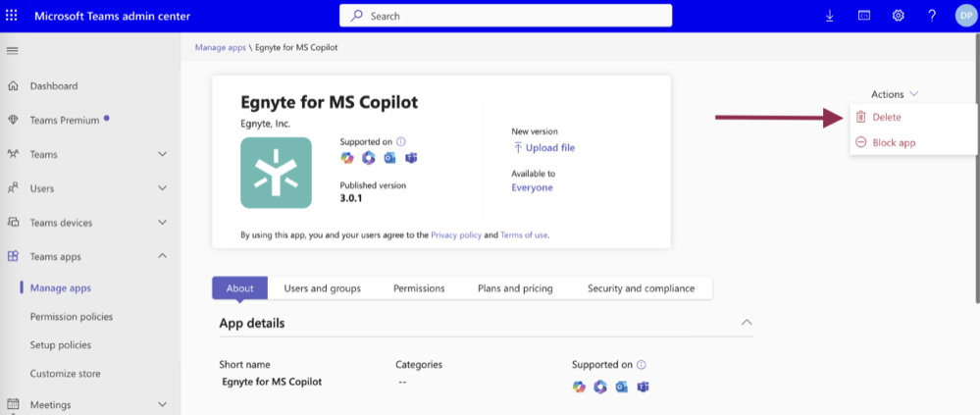
Task: Click published version 3.0.1 text
Action: pyautogui.click(x=351, y=199)
